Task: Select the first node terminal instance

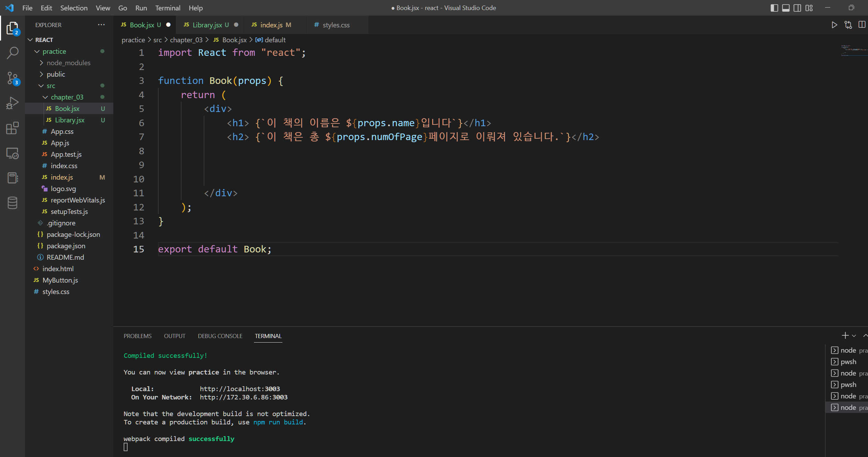Action: 847,350
